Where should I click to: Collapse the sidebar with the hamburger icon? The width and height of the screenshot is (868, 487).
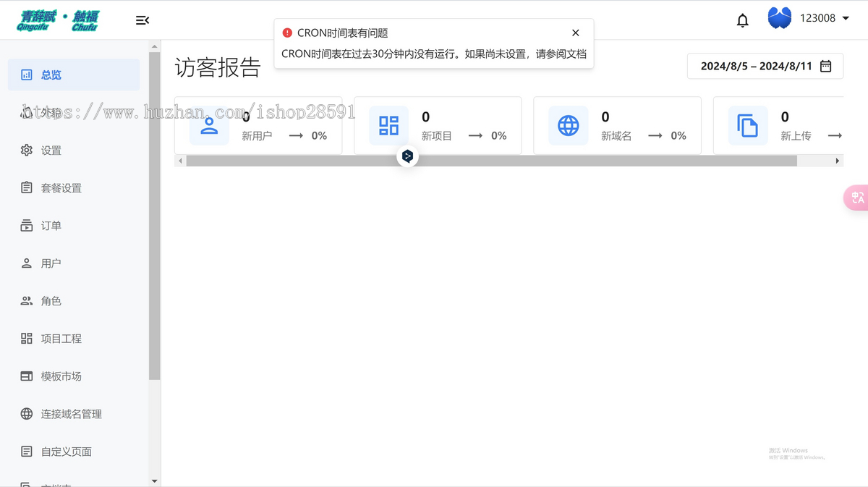coord(142,20)
